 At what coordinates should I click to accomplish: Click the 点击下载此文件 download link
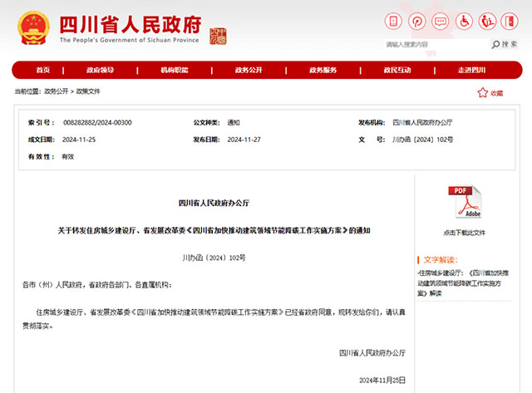464,233
